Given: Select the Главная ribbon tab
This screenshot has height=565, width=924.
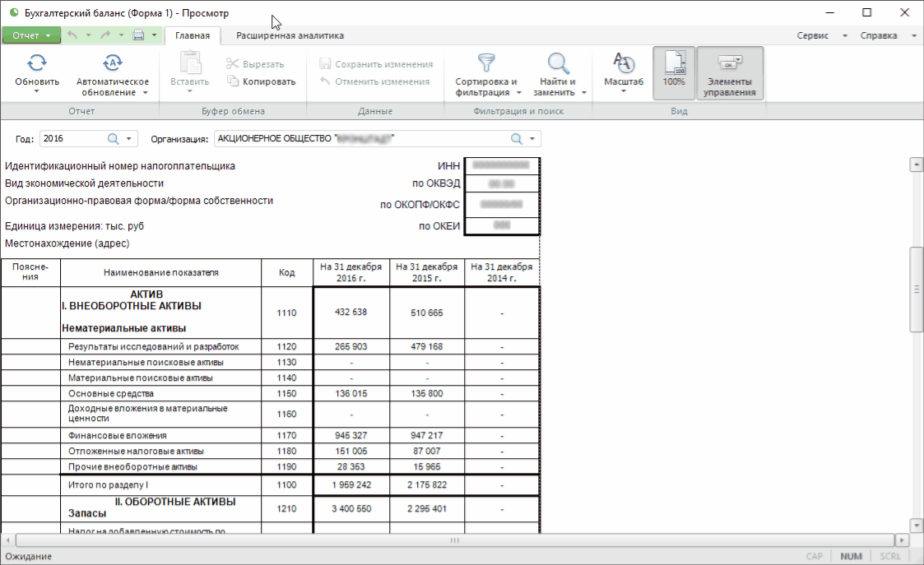Looking at the screenshot, I should click(x=193, y=35).
